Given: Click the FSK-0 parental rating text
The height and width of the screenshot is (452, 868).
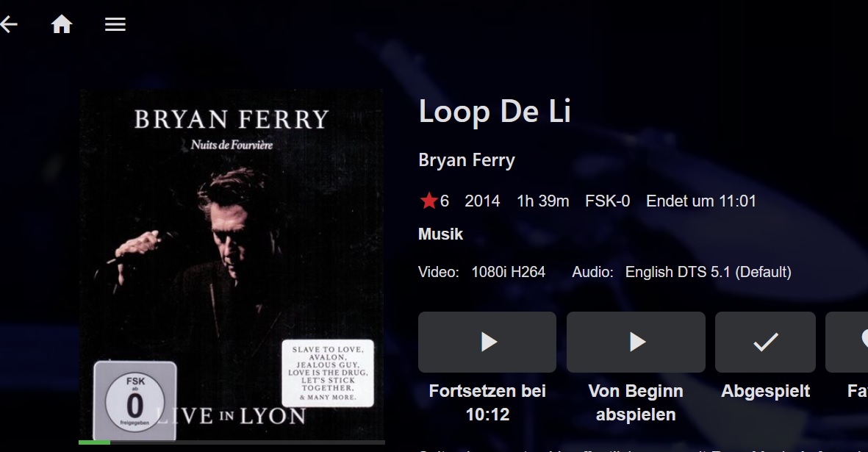Looking at the screenshot, I should (607, 201).
